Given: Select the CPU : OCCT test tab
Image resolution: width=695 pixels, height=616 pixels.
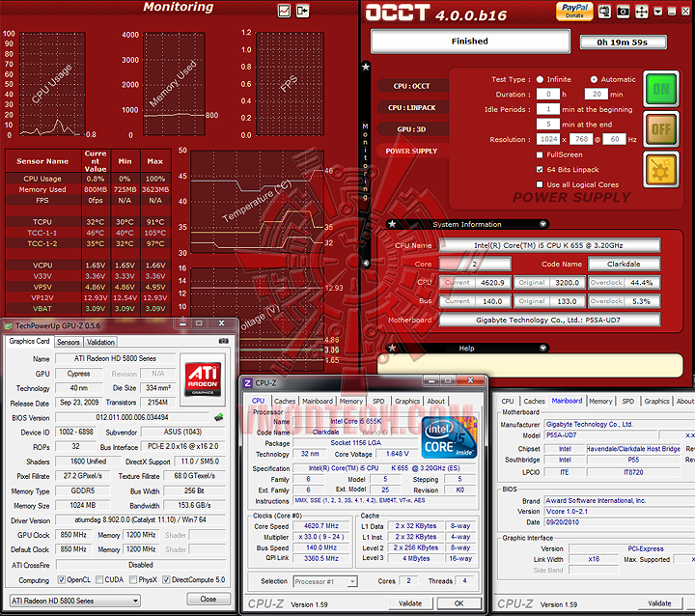Looking at the screenshot, I should pos(412,86).
